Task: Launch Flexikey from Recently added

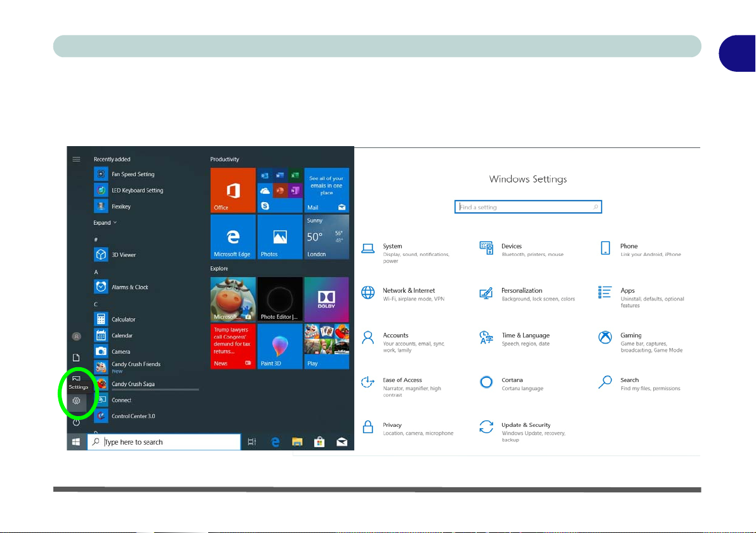Action: 112,206
